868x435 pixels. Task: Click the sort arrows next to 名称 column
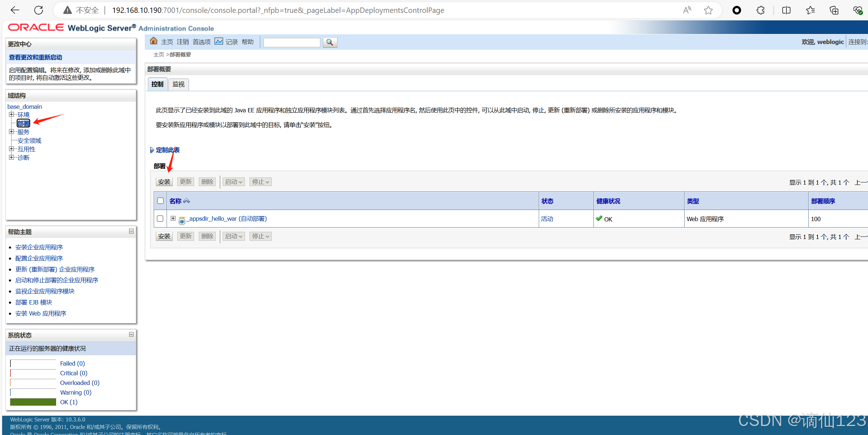186,201
